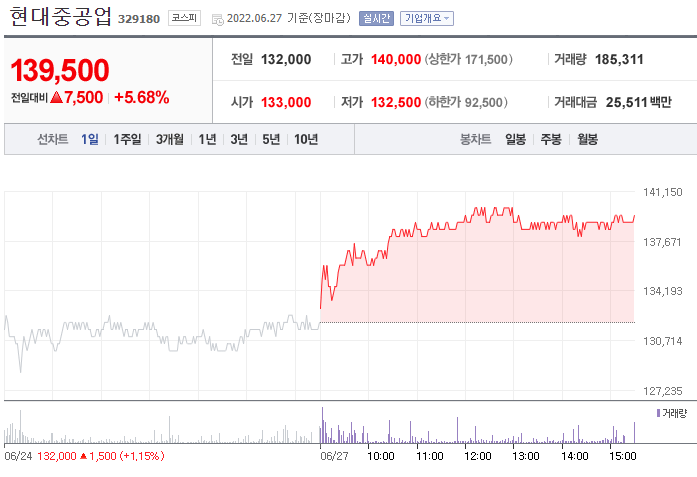Open the 일봉 daily candle chart

(x=516, y=140)
